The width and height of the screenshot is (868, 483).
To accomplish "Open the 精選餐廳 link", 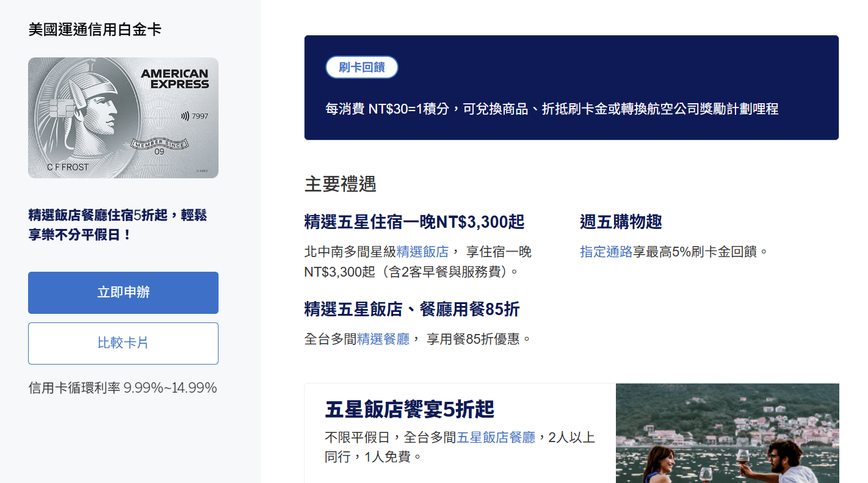I will tap(383, 339).
